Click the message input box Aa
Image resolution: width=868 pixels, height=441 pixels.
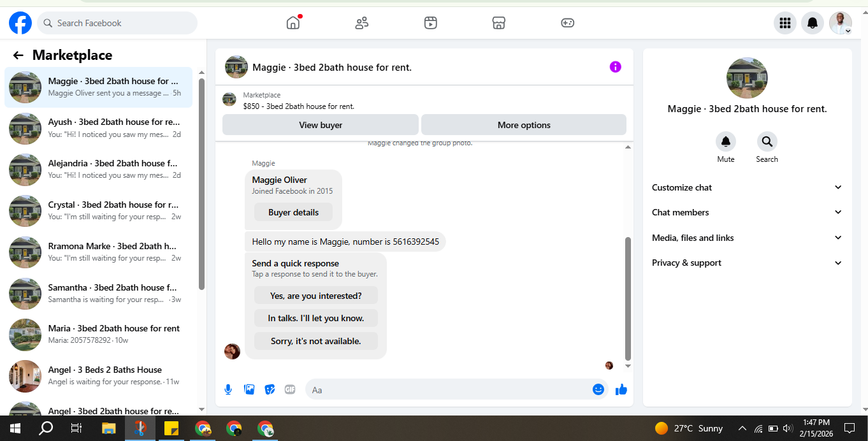(x=448, y=389)
